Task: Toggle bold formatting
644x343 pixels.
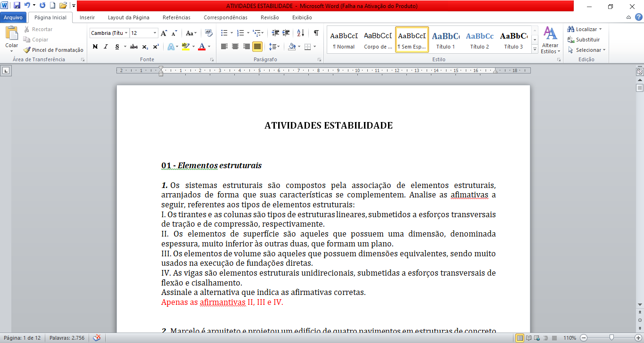Action: click(x=95, y=47)
